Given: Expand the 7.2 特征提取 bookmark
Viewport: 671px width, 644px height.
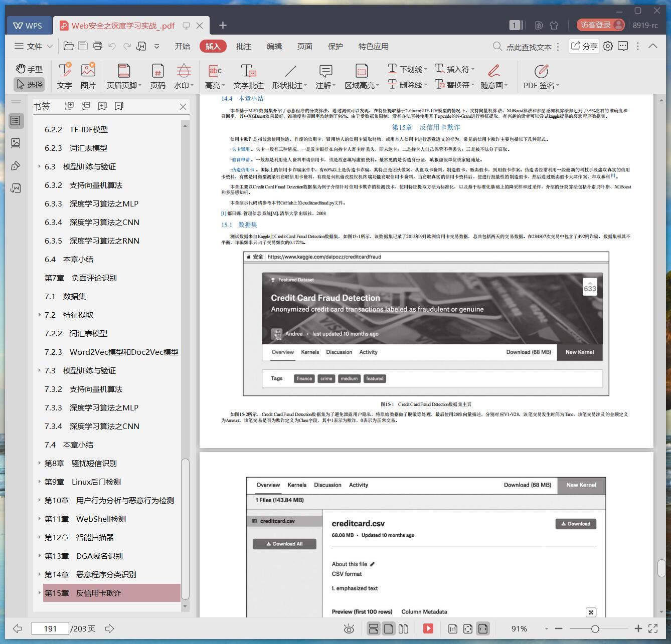Looking at the screenshot, I should [x=40, y=315].
